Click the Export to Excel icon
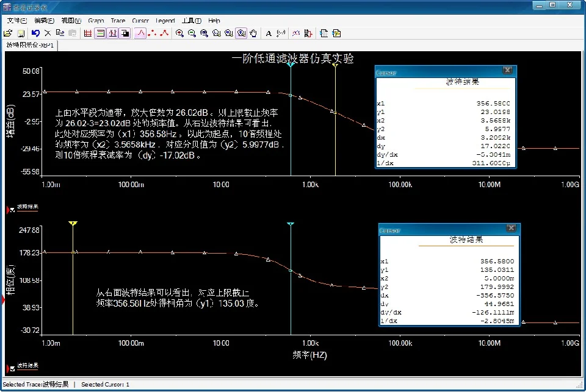586x392 pixels. point(324,34)
